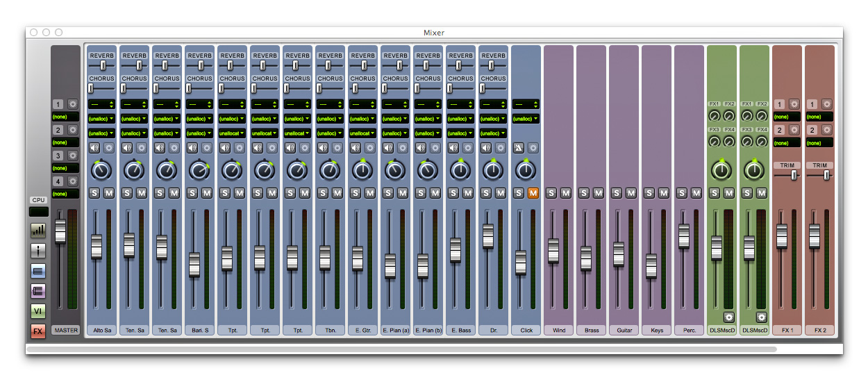
Task: Show staff strips with the blue sidebar icon
Action: (38, 271)
